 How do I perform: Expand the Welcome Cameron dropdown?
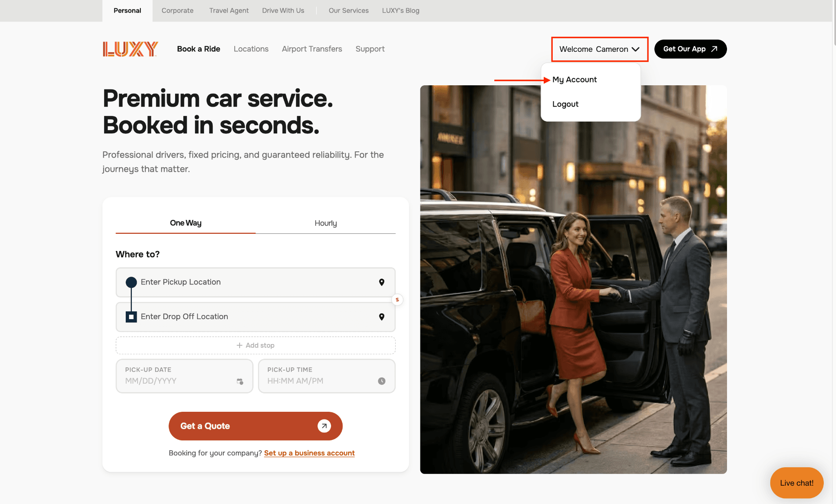point(599,49)
